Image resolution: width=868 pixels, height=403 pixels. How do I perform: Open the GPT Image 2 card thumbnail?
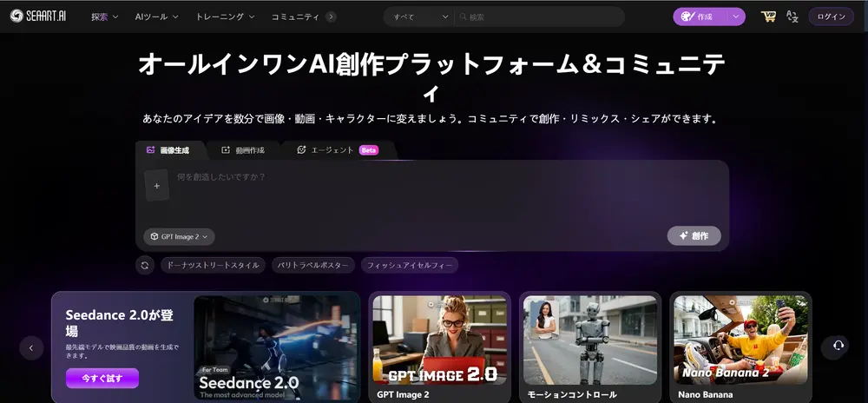(439, 340)
